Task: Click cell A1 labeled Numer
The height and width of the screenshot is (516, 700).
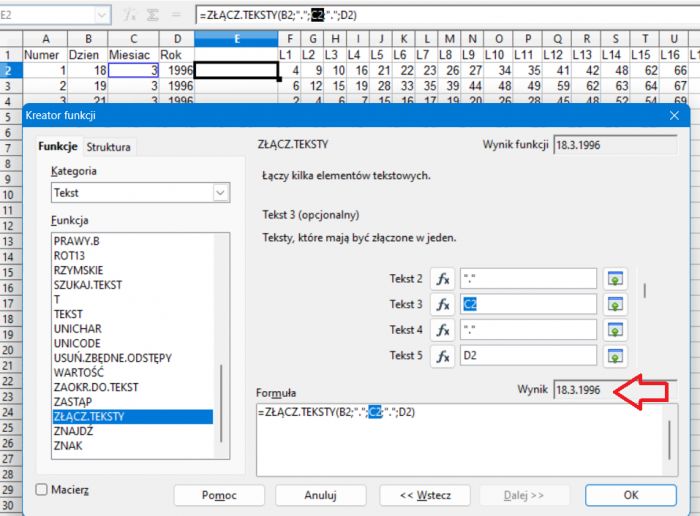Action: tap(45, 55)
